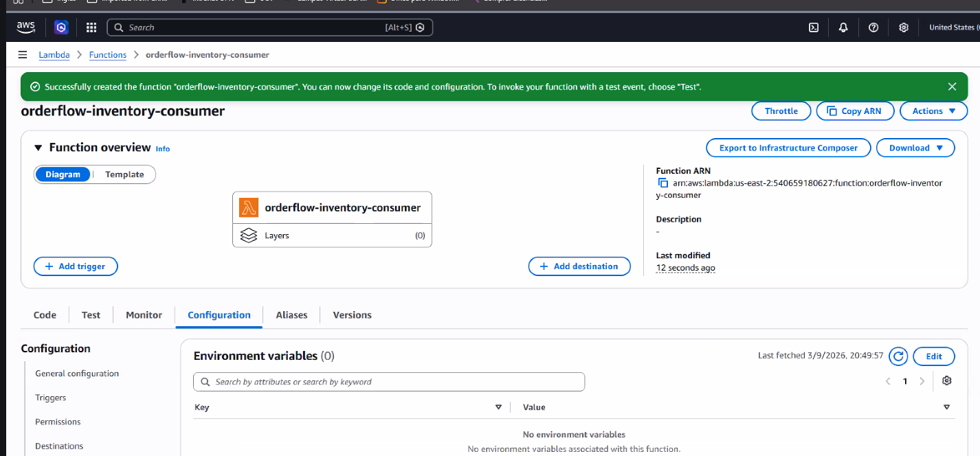Open the Versions tab
This screenshot has height=456, width=980.
[x=352, y=315]
